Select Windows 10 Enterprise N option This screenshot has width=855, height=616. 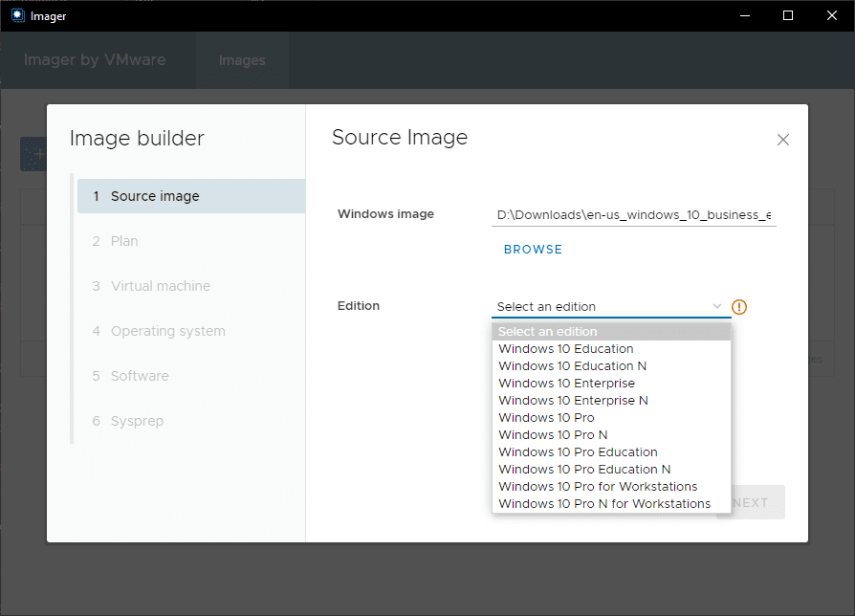[573, 401]
